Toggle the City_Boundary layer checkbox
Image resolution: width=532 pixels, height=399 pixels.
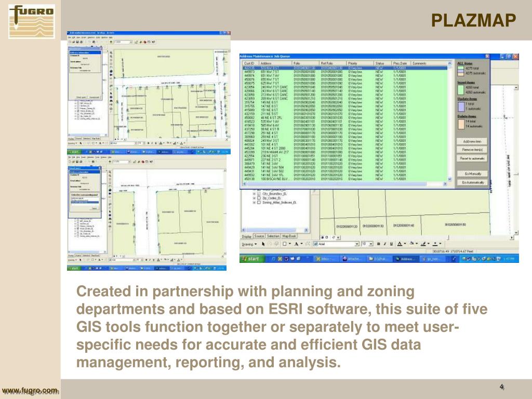point(259,194)
